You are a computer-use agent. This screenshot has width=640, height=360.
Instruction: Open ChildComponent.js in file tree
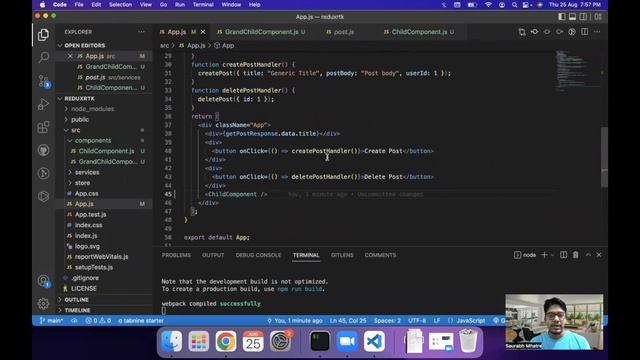tap(106, 151)
